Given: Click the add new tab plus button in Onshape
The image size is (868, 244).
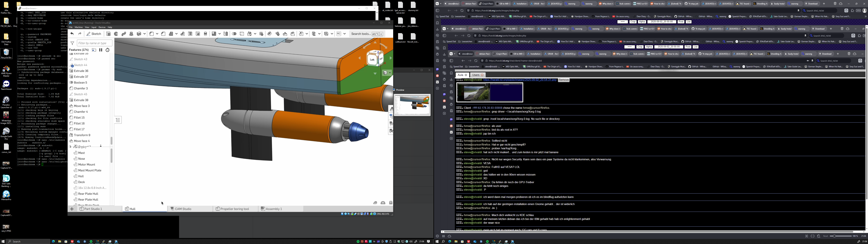Looking at the screenshot, I should coord(72,209).
